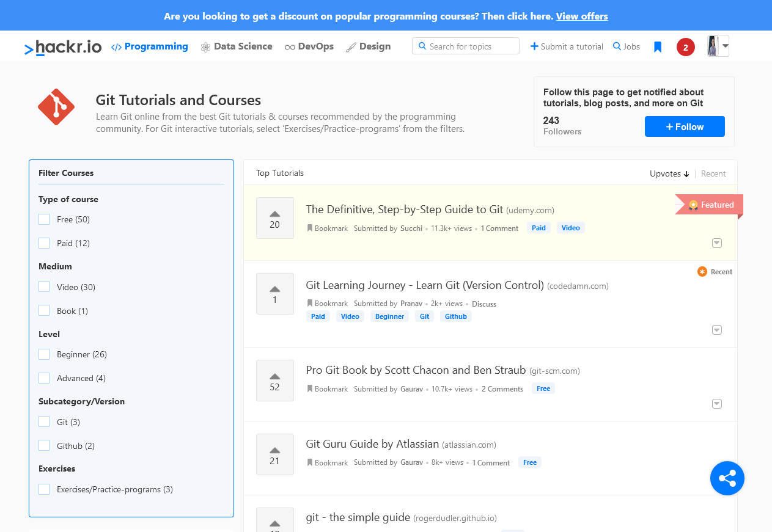Open Git Guru Guide by Atlassian title
This screenshot has height=532, width=772.
(372, 444)
